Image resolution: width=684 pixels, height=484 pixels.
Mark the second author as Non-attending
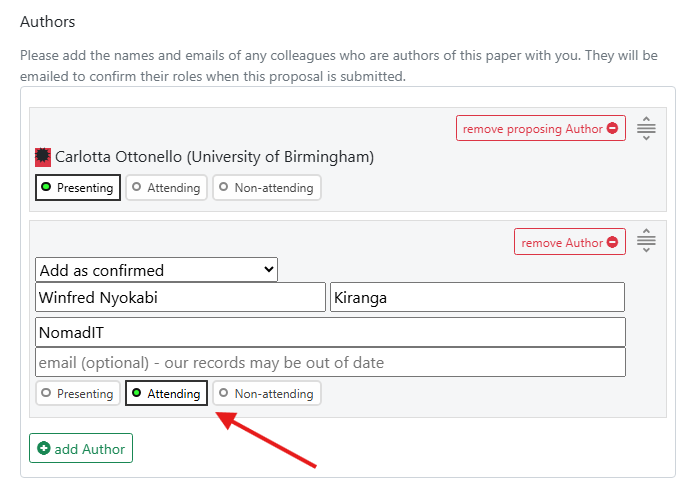point(266,394)
